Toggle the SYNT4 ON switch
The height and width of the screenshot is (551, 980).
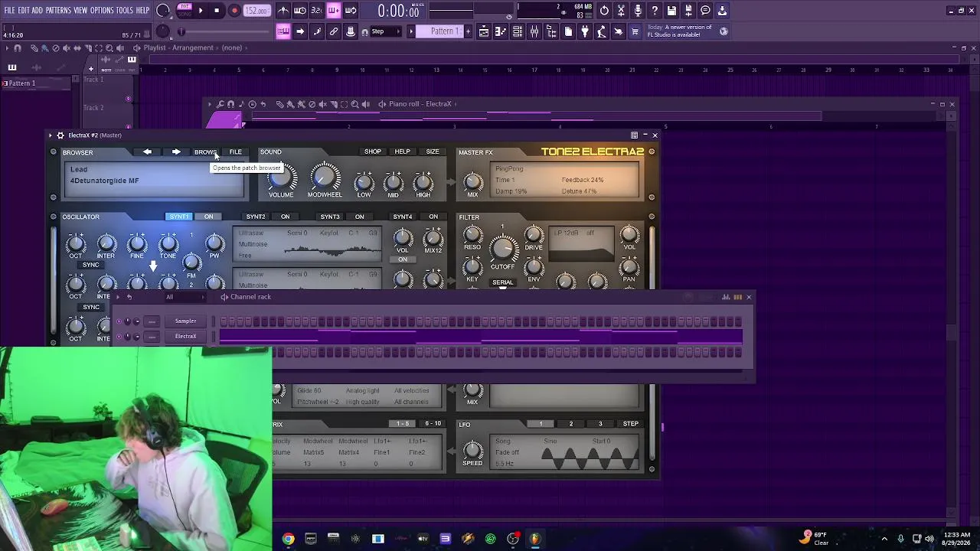click(433, 217)
